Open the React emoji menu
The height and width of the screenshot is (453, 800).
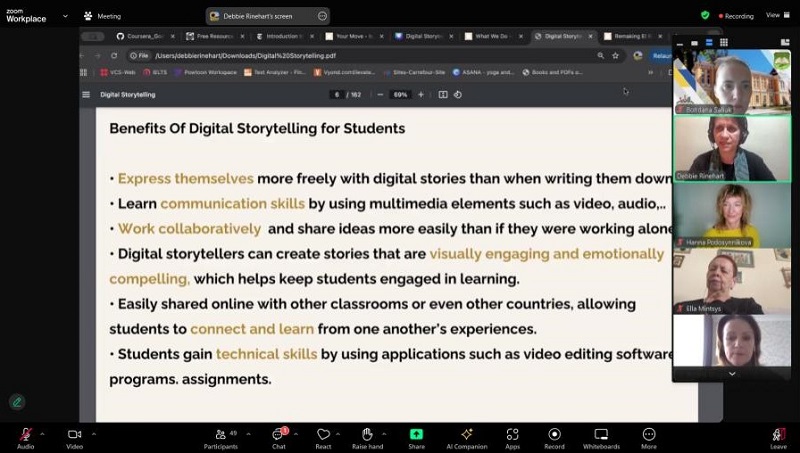[x=323, y=435]
